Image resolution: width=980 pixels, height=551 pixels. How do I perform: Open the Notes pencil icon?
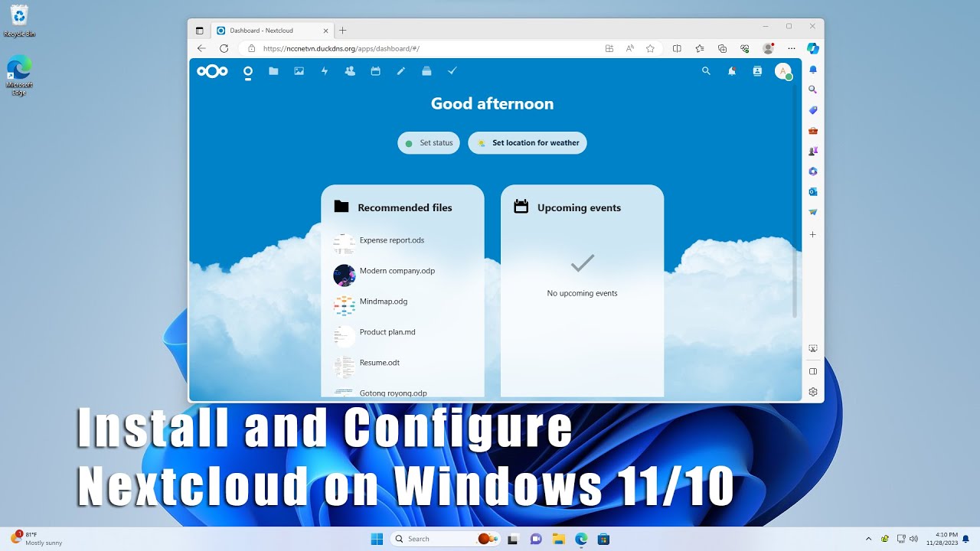[400, 71]
